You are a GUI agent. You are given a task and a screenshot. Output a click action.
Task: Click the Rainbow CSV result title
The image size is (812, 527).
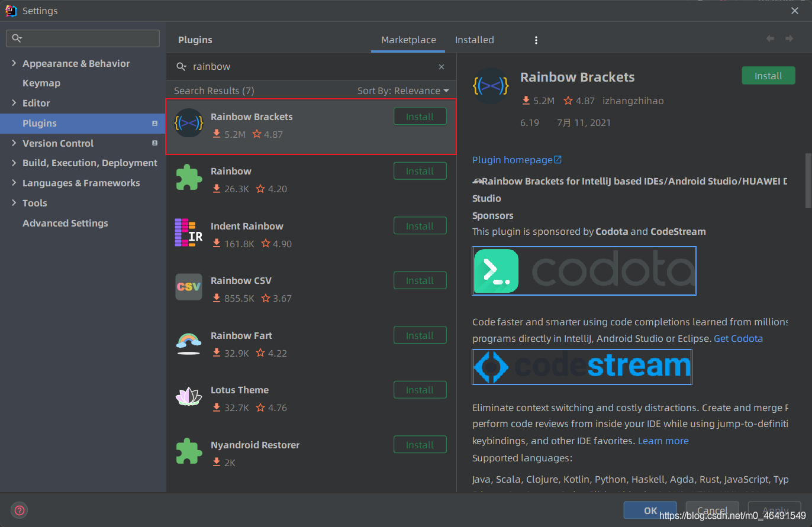coord(241,280)
